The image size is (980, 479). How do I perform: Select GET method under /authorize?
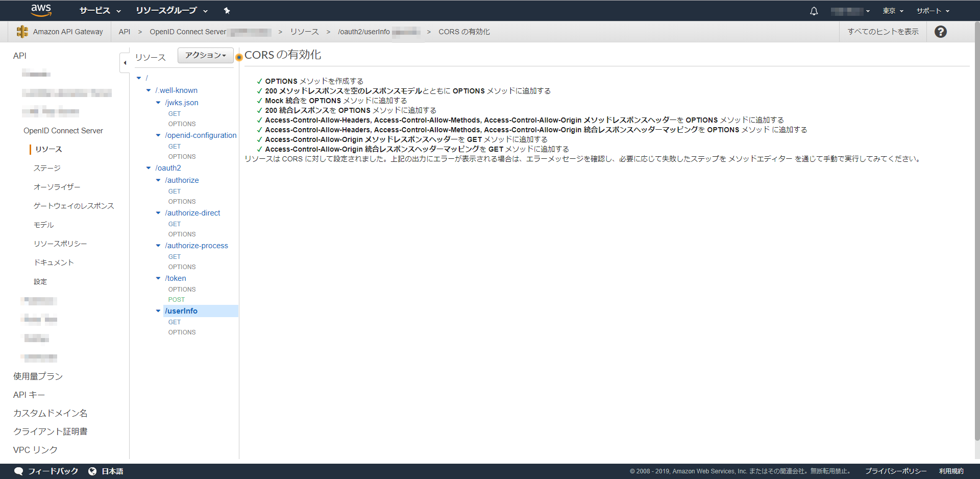coord(175,191)
